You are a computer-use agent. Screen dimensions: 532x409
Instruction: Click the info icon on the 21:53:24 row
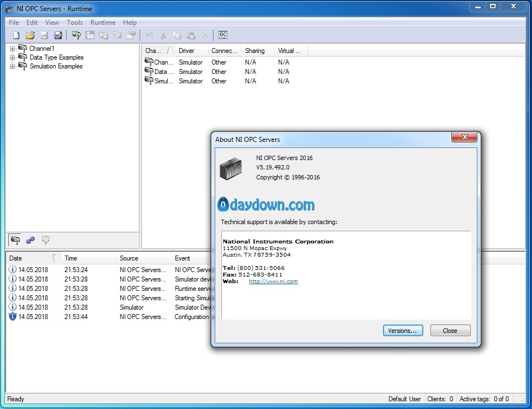[x=13, y=269]
